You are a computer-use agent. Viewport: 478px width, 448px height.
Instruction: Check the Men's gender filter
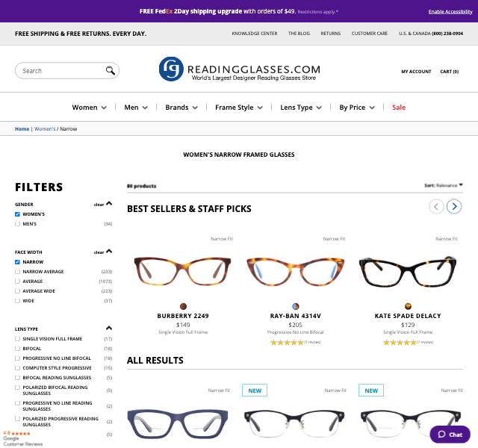click(x=17, y=224)
